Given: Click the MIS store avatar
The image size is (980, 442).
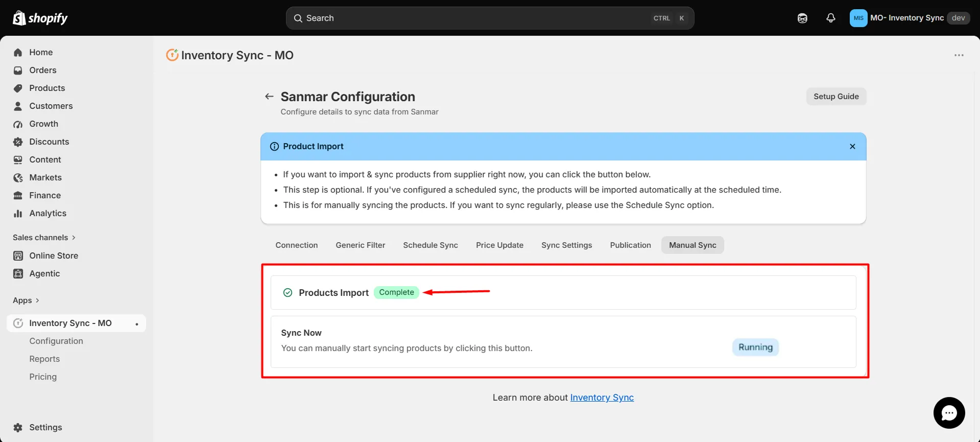Looking at the screenshot, I should [x=858, y=18].
